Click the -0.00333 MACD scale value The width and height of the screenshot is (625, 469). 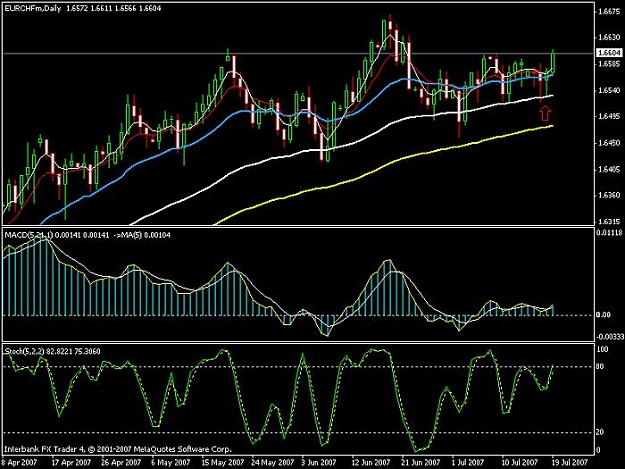(610, 337)
